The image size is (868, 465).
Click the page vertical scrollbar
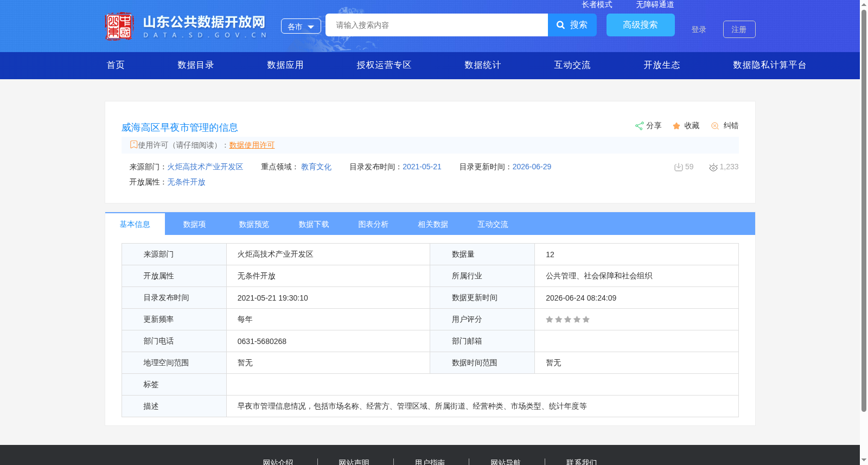pos(864,210)
